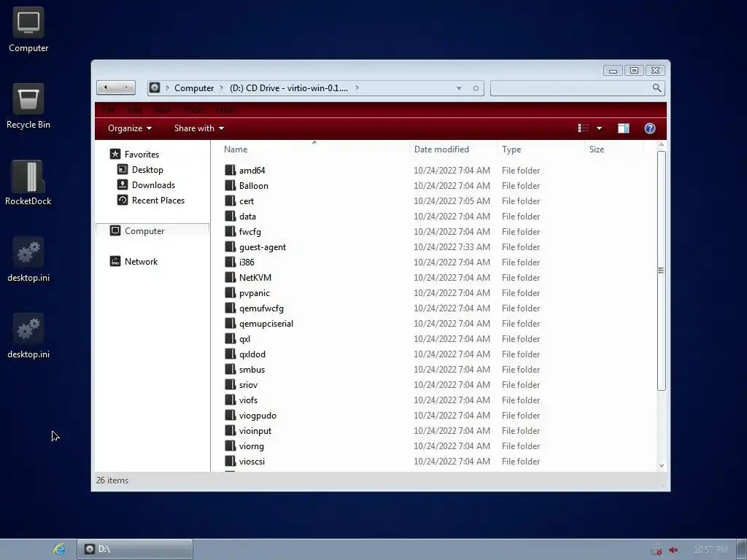Select the folder named smbus
Image resolution: width=747 pixels, height=560 pixels.
click(252, 370)
